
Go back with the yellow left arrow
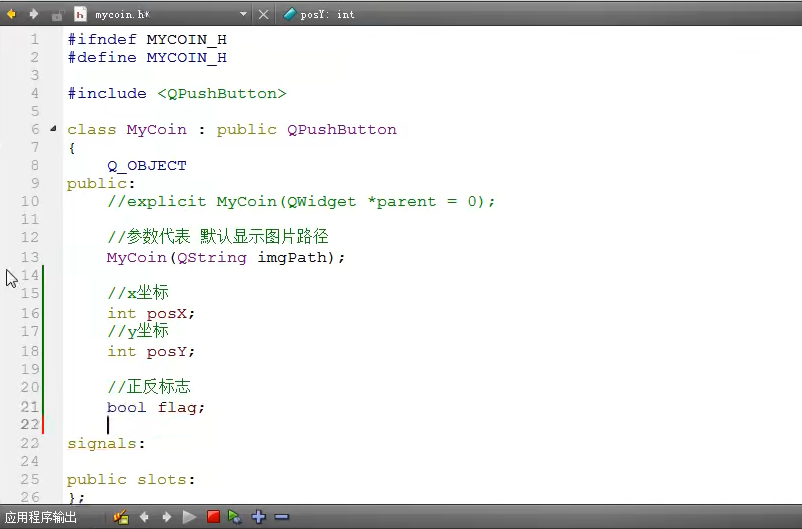[11, 14]
